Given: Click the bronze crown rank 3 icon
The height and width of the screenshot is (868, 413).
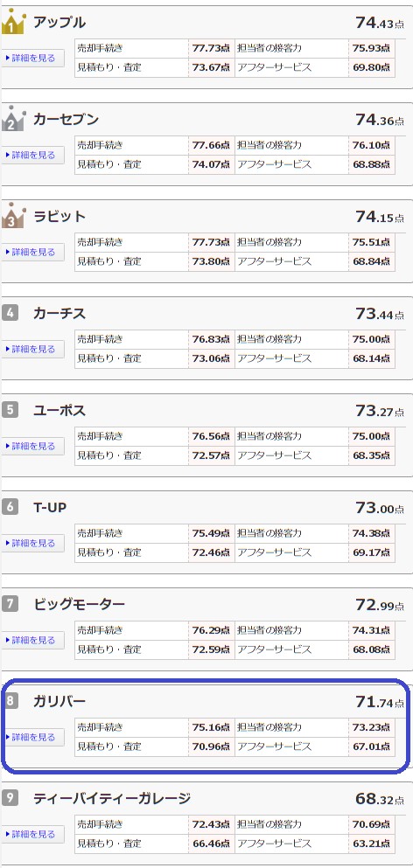Looking at the screenshot, I should click(13, 215).
